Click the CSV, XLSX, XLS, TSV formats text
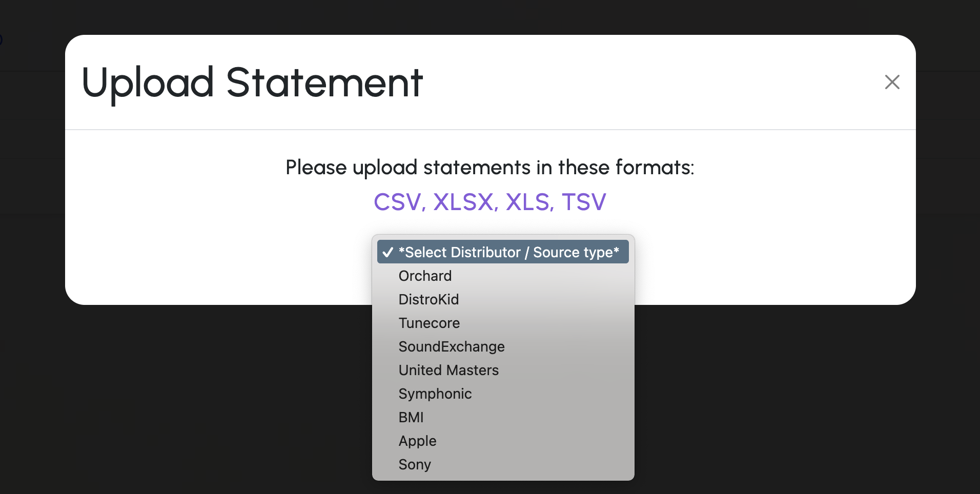This screenshot has height=494, width=980. point(490,202)
